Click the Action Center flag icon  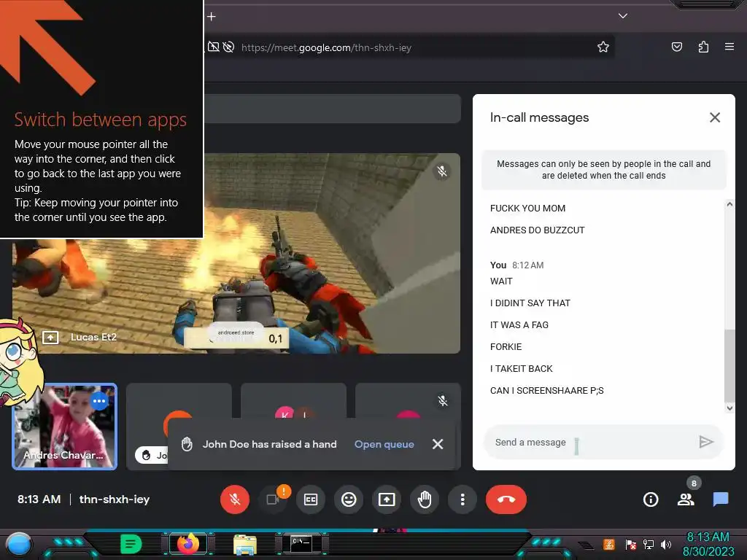coord(631,544)
